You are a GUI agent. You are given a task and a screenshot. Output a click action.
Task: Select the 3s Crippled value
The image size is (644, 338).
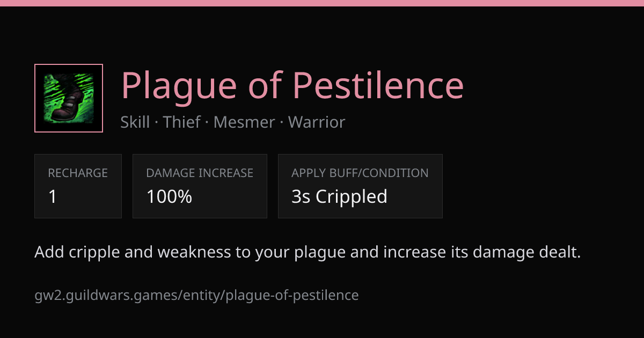[339, 197]
